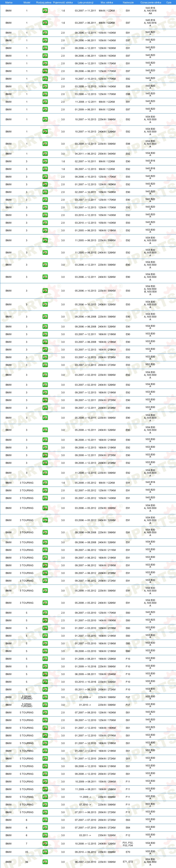The height and width of the screenshot is (868, 176).
Task: Click fuel icon in 5 Touring 120kW / 163KM row
Action: 45,712
